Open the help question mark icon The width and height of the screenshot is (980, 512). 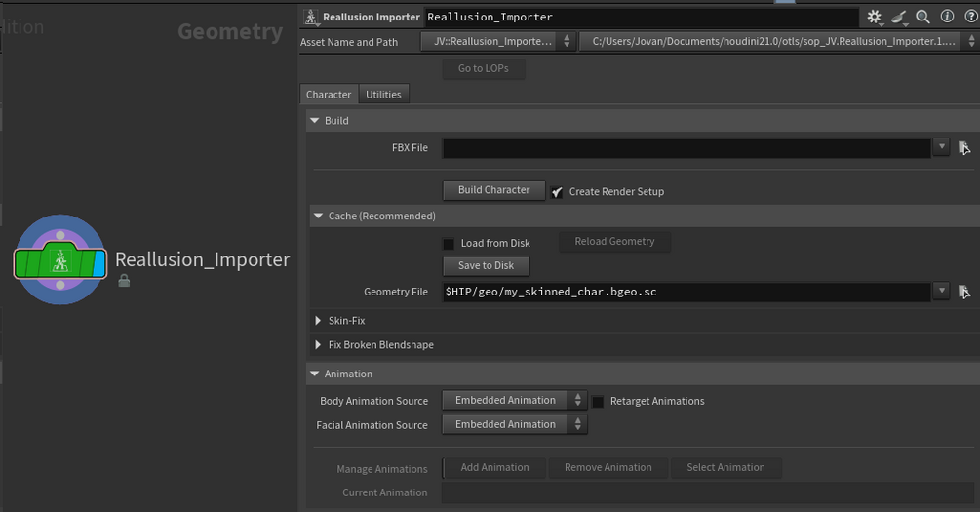[x=971, y=17]
